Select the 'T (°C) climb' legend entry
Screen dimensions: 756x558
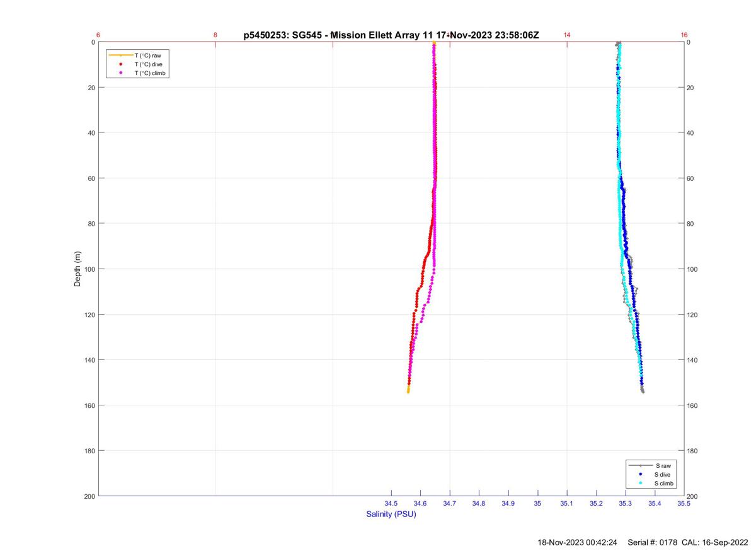click(138, 73)
